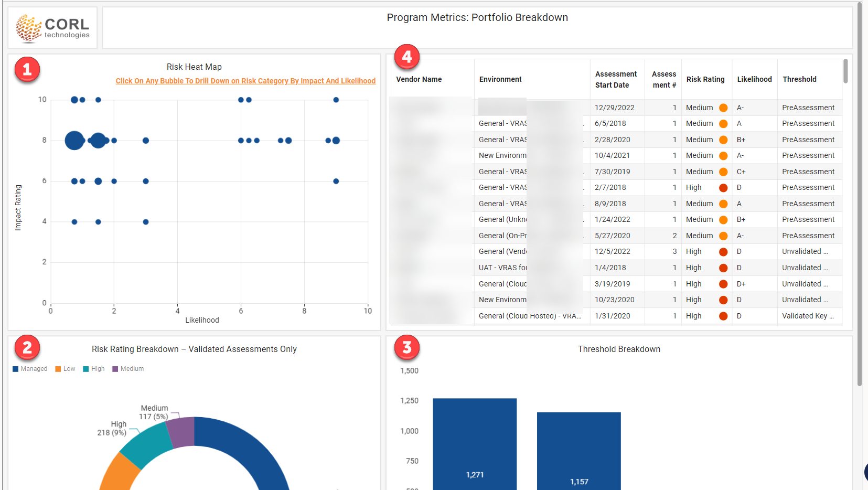868x490 pixels.
Task: Click the 1,271 threshold bar
Action: click(x=475, y=444)
